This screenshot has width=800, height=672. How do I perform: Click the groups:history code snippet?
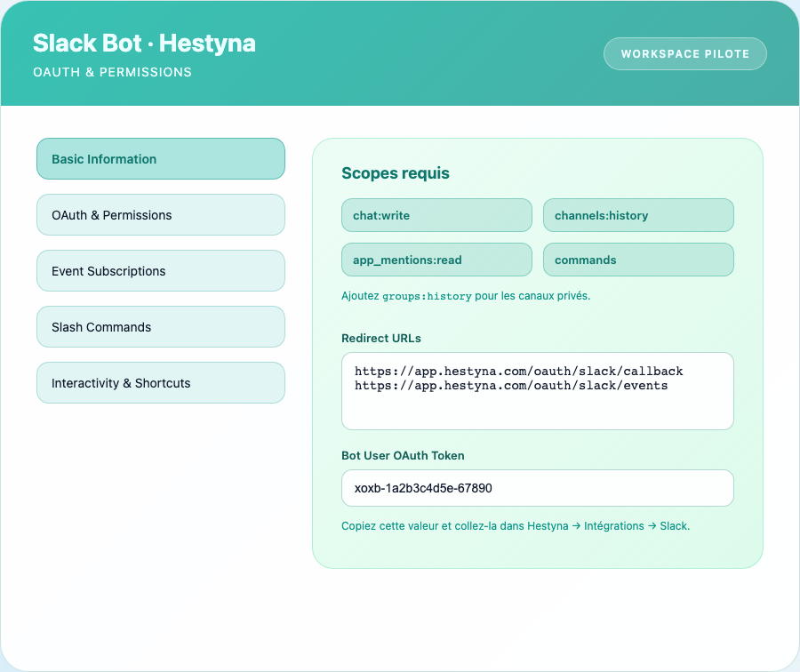(x=427, y=296)
